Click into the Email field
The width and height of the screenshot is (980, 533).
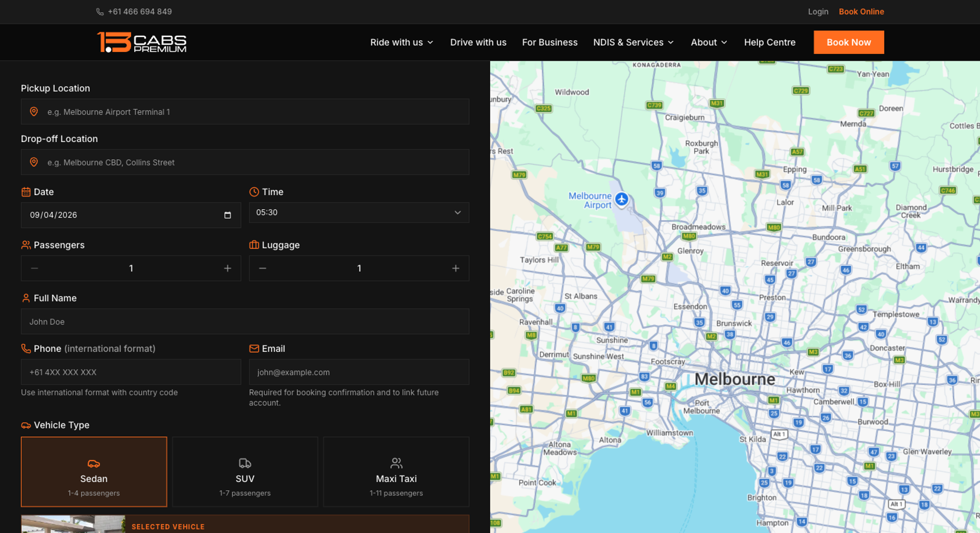(359, 372)
